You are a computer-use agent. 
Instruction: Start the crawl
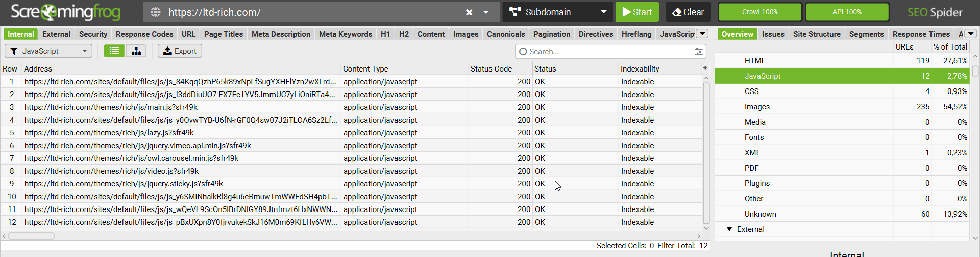click(637, 12)
